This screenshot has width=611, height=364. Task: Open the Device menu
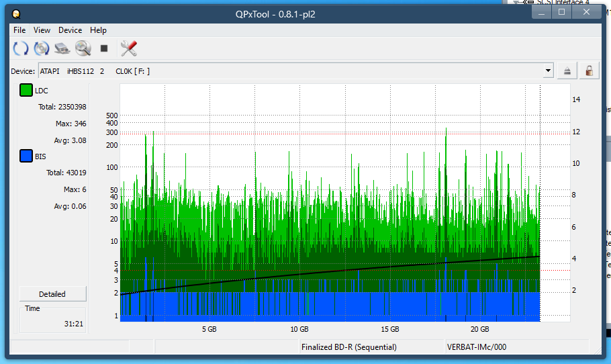click(x=70, y=30)
